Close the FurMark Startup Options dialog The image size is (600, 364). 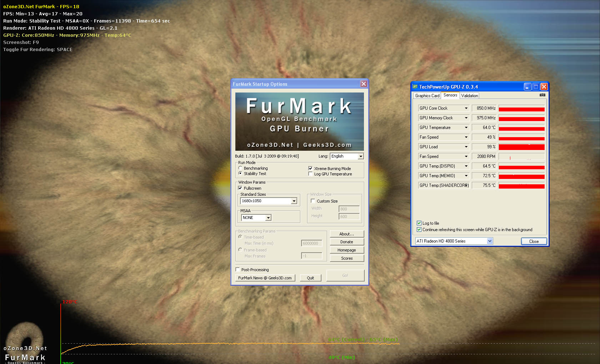click(364, 84)
